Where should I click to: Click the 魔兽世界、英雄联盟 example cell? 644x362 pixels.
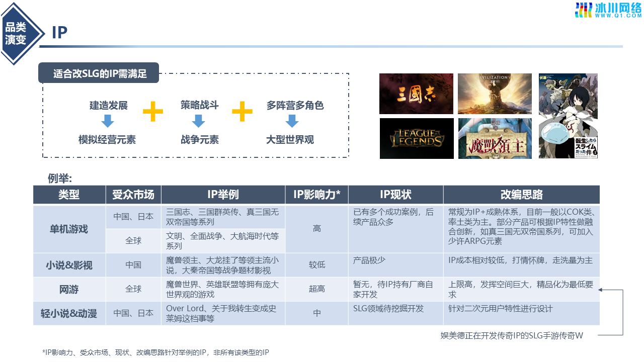click(223, 289)
